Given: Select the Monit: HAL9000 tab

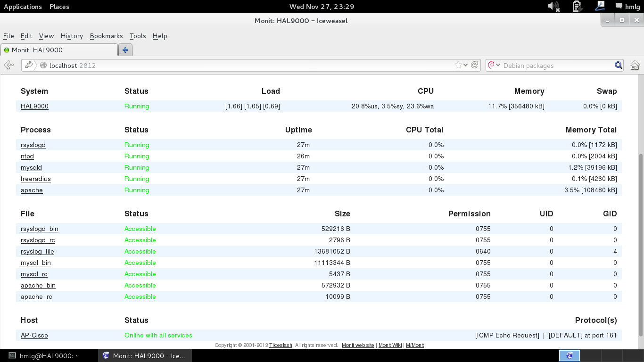Looking at the screenshot, I should tap(59, 50).
